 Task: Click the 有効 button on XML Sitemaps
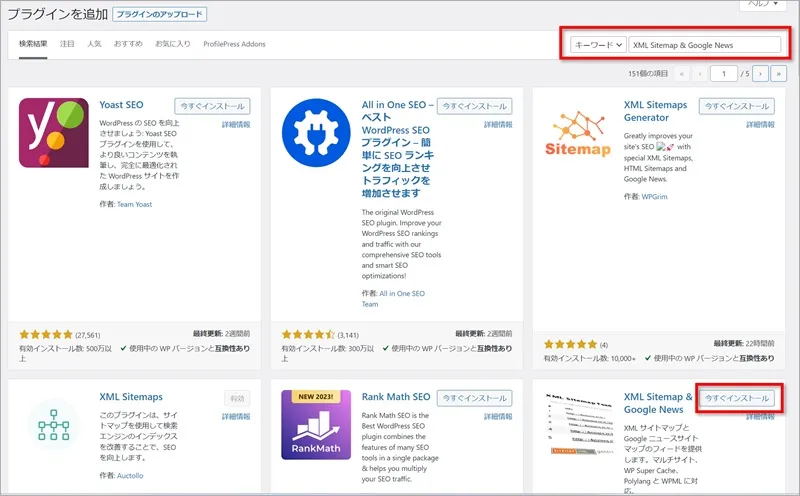coord(237,398)
